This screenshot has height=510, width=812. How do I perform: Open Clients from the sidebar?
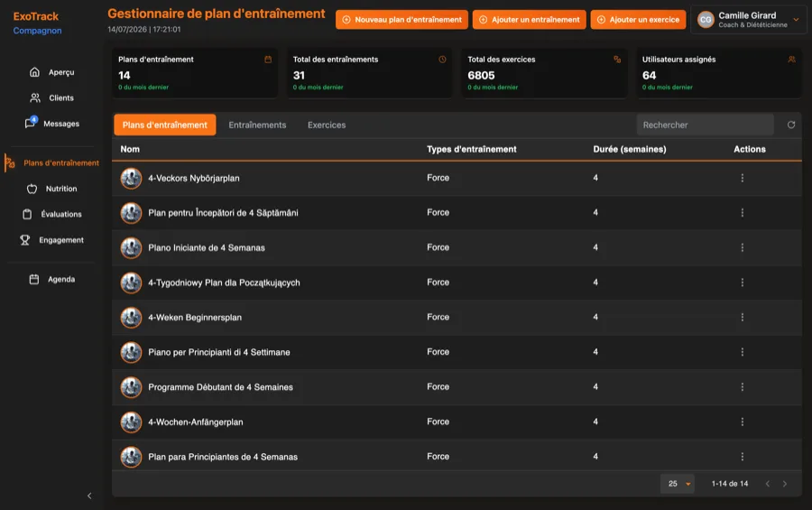(51, 98)
